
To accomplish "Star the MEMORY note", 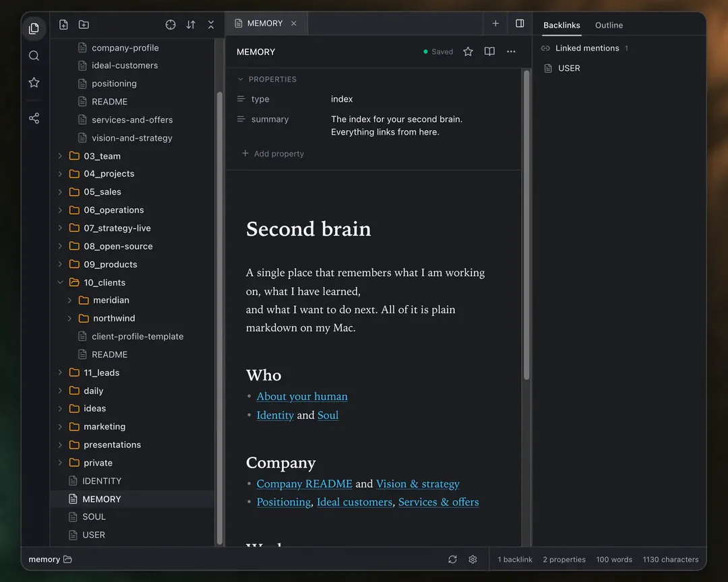I will (468, 51).
